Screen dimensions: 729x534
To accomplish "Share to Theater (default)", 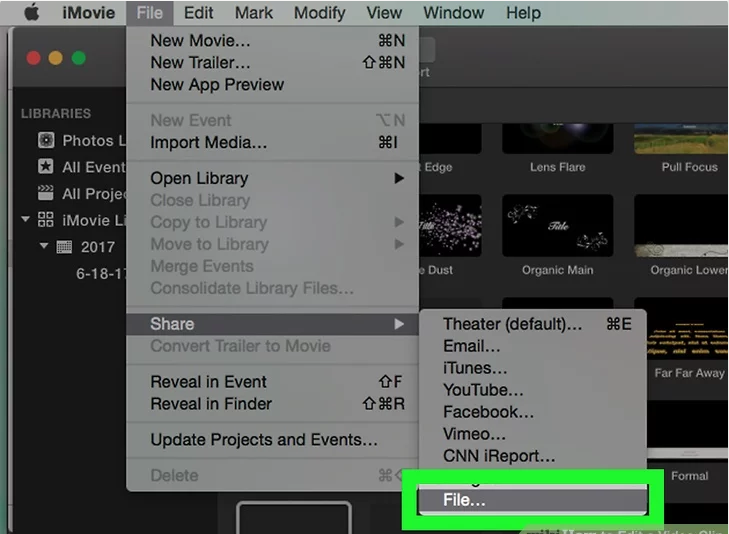I will (533, 324).
